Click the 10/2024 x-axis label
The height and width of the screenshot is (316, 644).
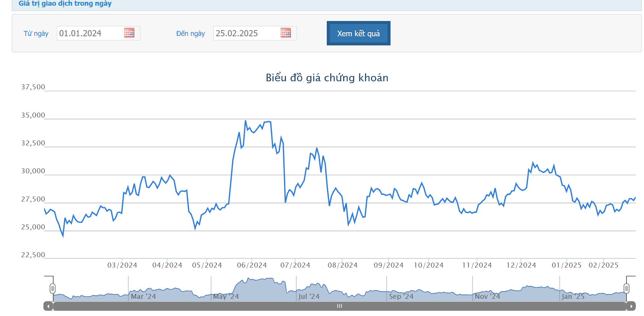tap(429, 265)
